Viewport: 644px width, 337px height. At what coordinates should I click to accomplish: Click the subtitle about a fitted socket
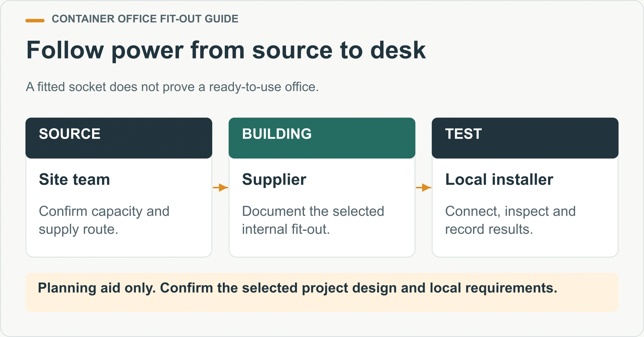click(172, 87)
